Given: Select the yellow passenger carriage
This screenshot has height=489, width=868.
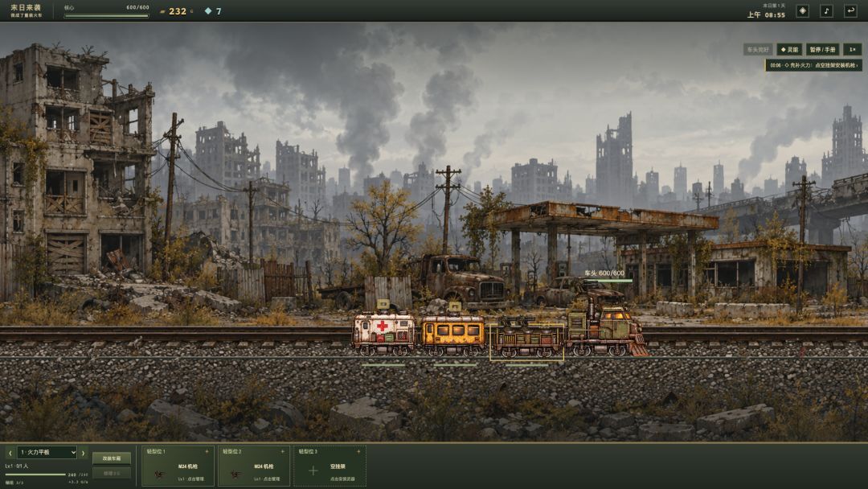Looking at the screenshot, I should point(452,335).
